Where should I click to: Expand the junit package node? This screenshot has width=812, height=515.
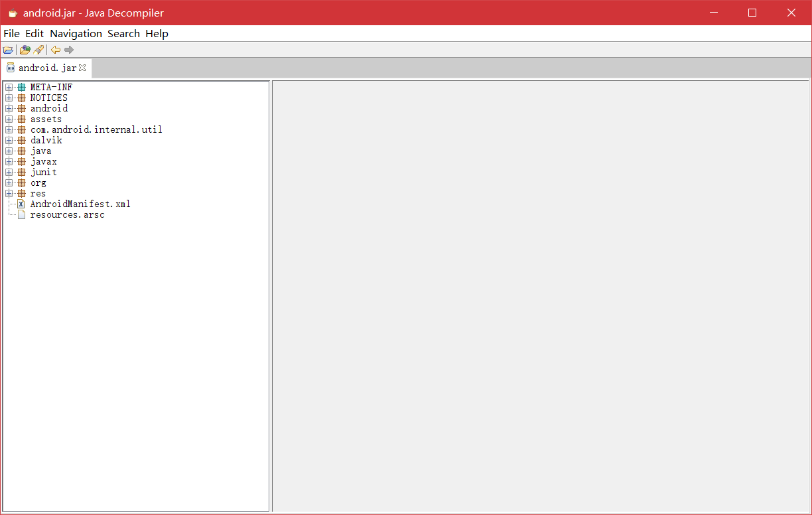point(9,172)
